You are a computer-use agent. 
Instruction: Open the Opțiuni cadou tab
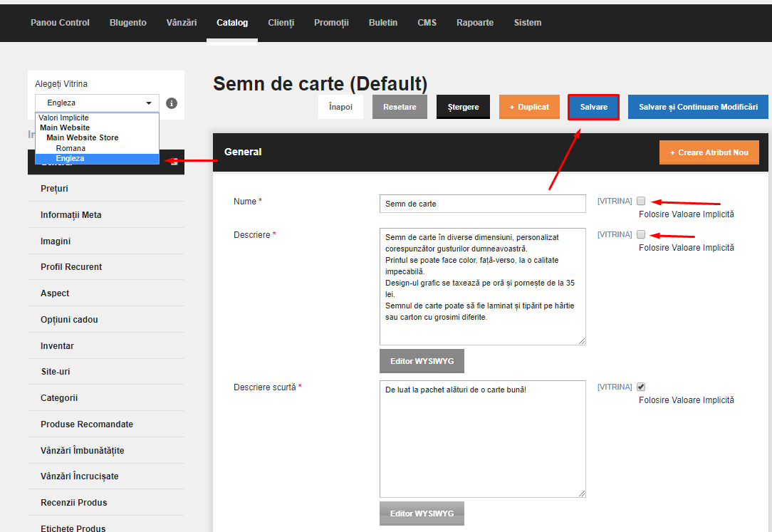(x=106, y=320)
